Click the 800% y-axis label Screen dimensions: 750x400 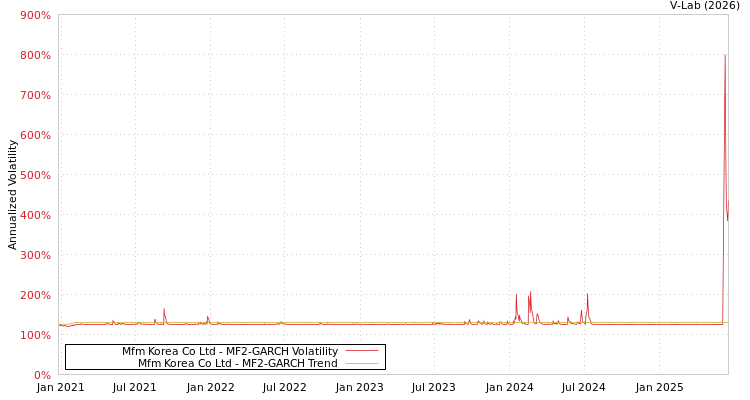(35, 56)
